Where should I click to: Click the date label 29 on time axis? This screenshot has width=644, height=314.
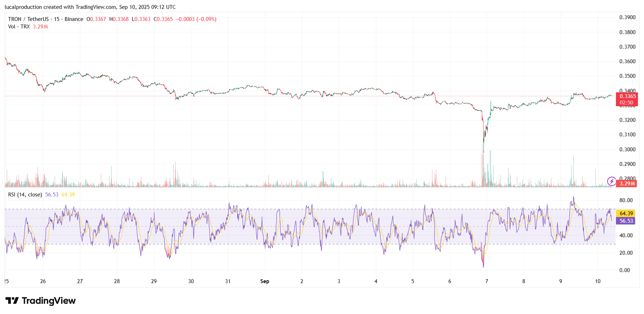pyautogui.click(x=154, y=281)
